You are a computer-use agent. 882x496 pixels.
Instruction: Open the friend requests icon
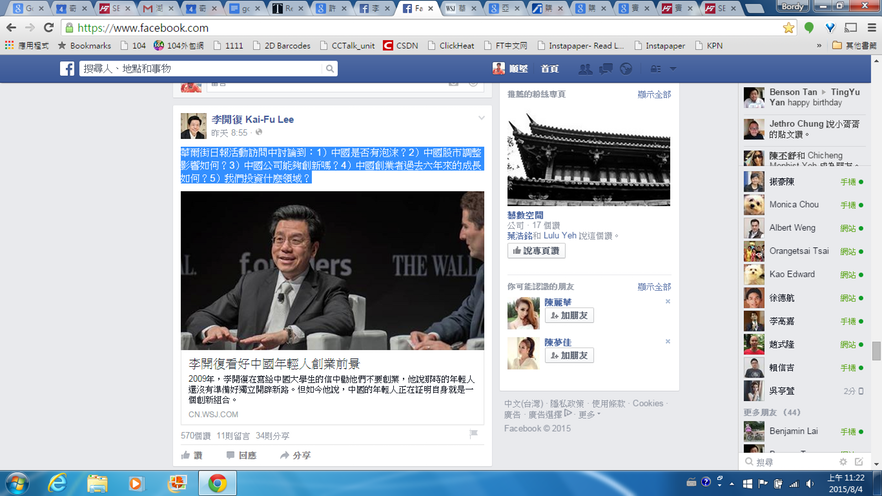[585, 69]
